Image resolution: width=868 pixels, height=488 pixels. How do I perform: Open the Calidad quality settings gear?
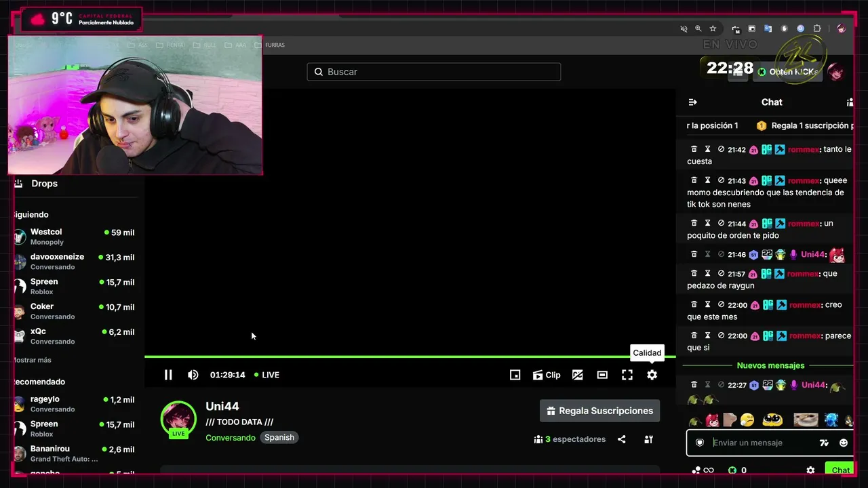coord(652,375)
